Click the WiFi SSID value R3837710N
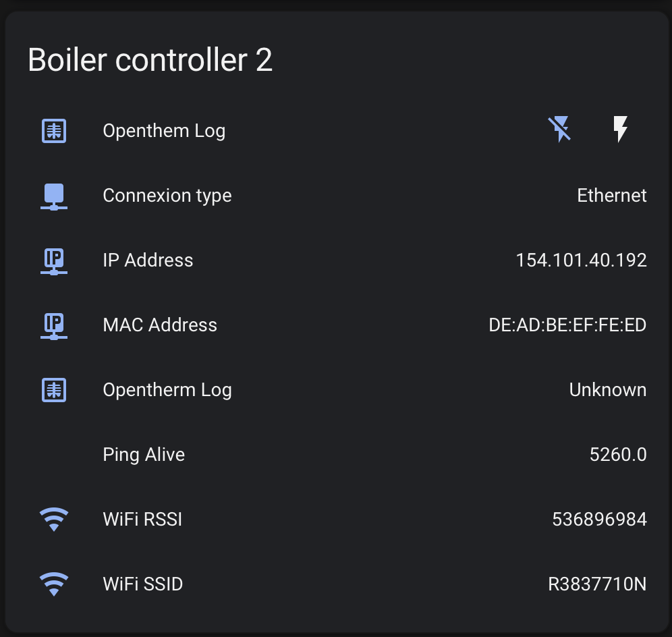The image size is (672, 637). point(596,584)
